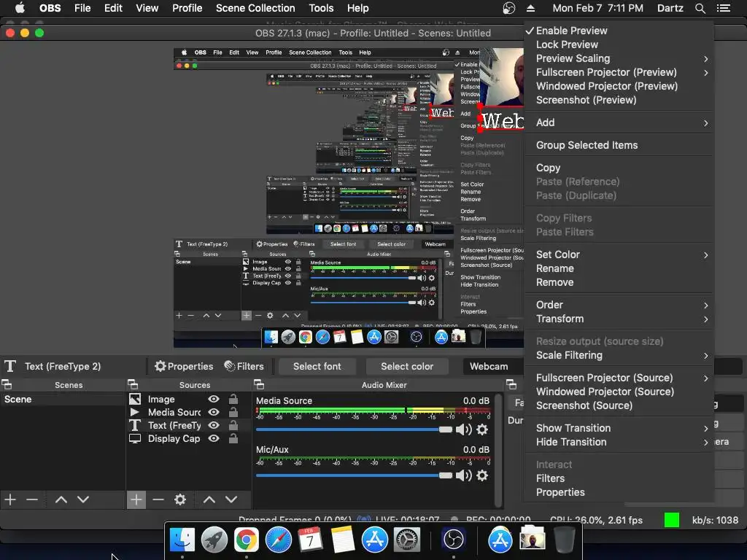The height and width of the screenshot is (560, 747).
Task: Click the Filters button in source toolbar
Action: point(244,366)
